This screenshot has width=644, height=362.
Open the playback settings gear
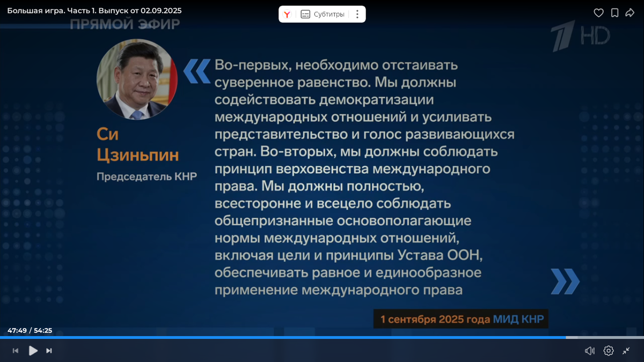tap(608, 350)
